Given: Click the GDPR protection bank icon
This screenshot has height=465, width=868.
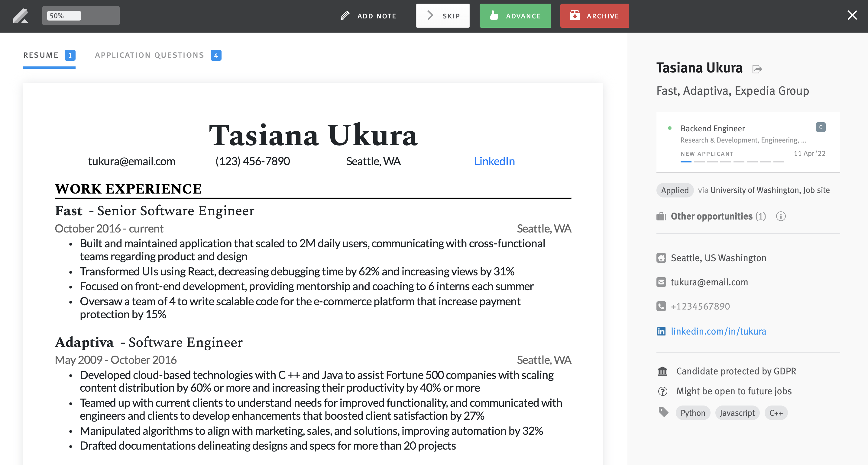Looking at the screenshot, I should tap(662, 371).
